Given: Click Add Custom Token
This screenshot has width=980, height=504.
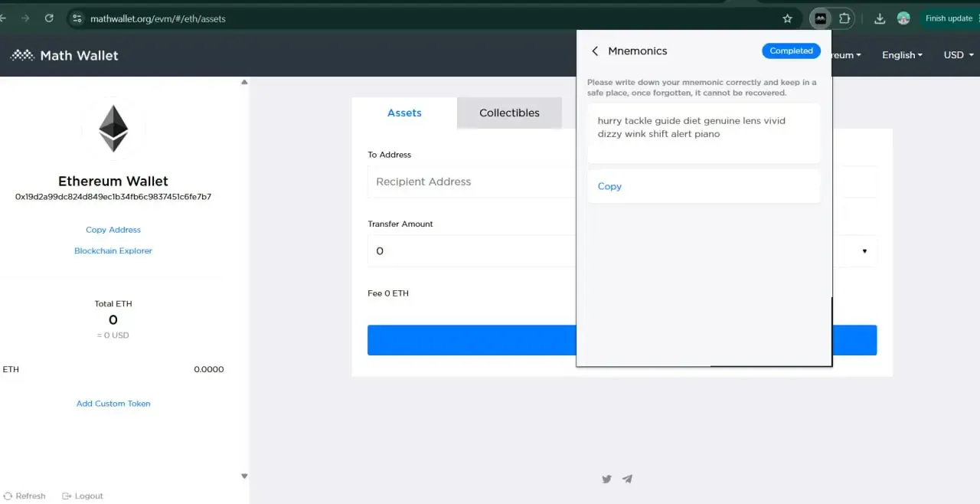Looking at the screenshot, I should click(113, 404).
